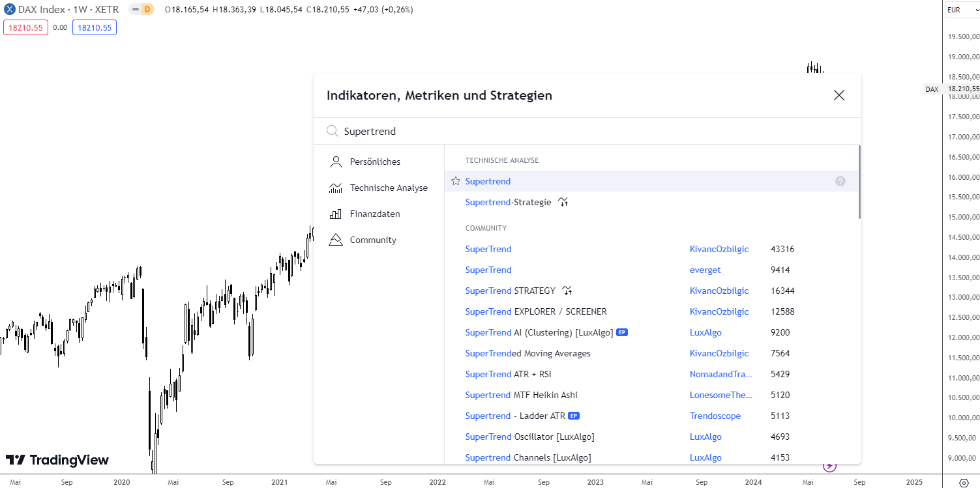Open author Trendoscope profile
The width and height of the screenshot is (980, 488).
pyautogui.click(x=715, y=416)
